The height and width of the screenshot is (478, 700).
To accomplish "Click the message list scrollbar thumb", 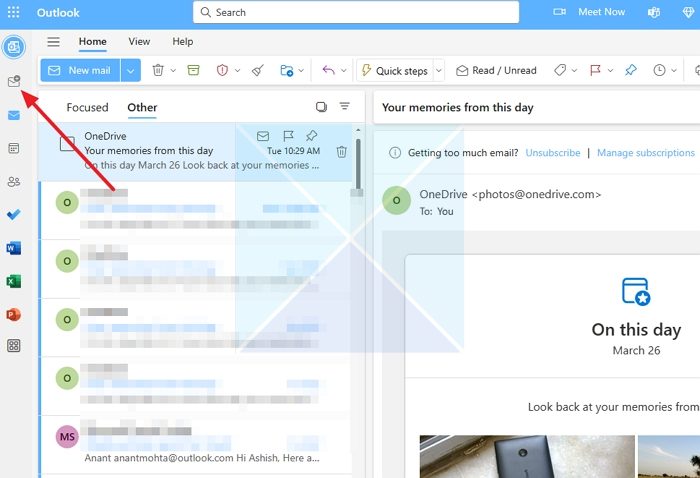I will point(358,165).
